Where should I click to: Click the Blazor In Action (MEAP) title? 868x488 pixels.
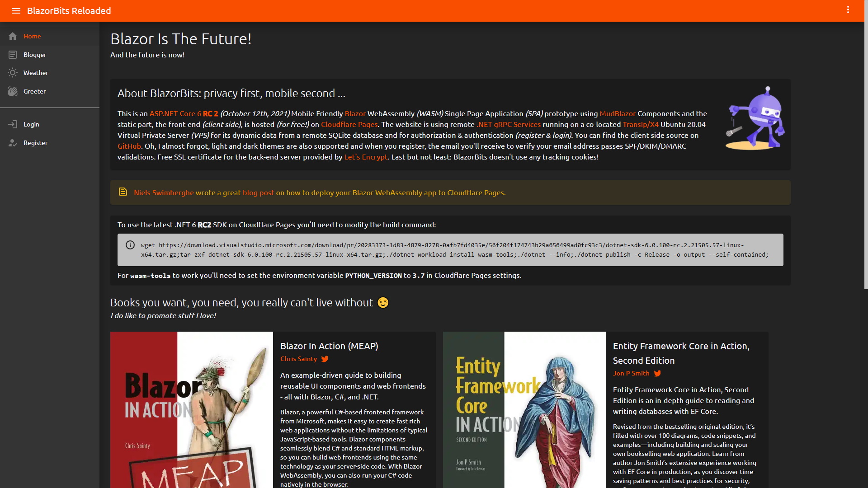329,346
